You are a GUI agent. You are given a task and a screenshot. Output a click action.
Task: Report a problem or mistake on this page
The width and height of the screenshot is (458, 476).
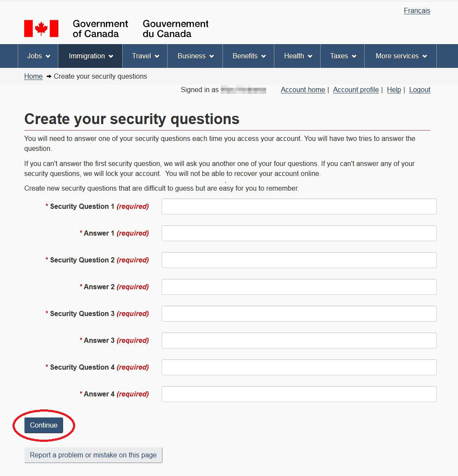point(93,455)
